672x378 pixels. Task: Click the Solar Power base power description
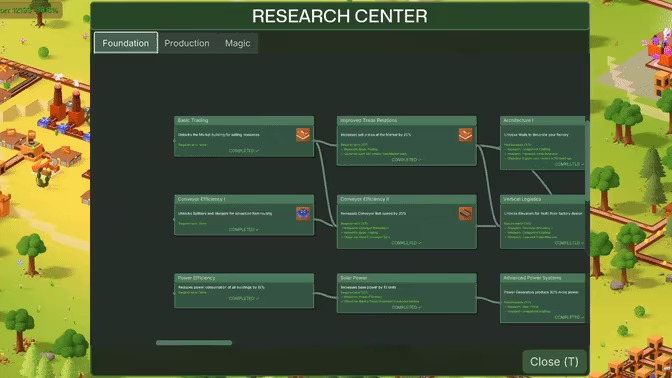[368, 288]
